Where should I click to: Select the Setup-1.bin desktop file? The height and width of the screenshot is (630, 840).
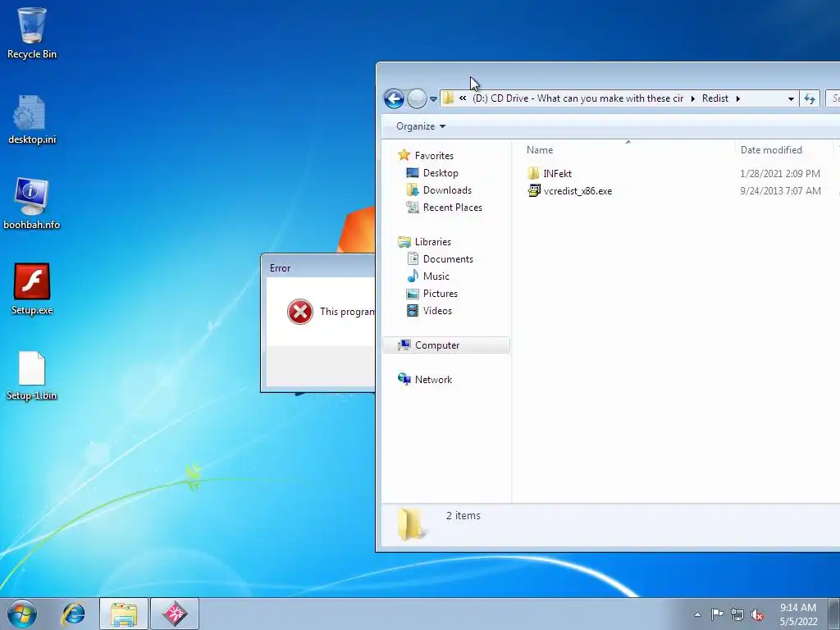[x=32, y=375]
